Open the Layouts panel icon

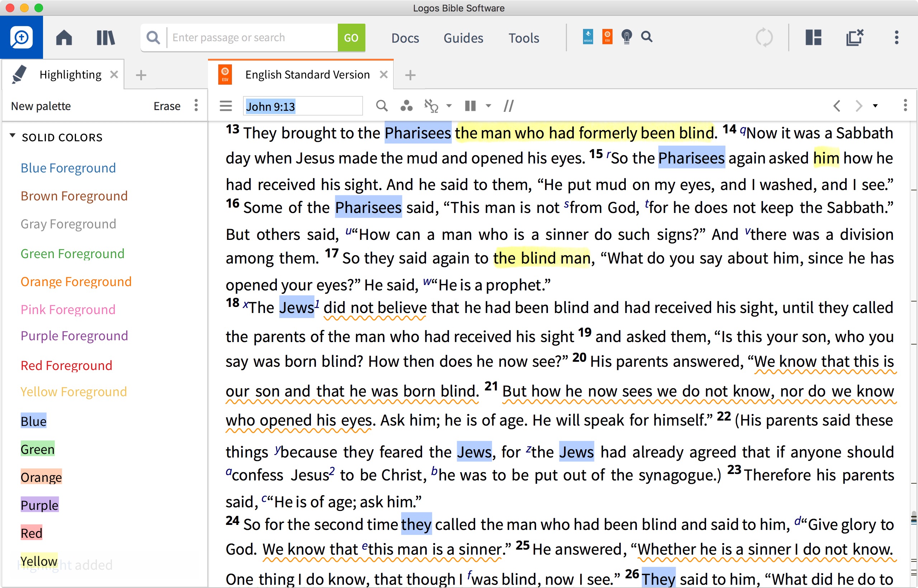pyautogui.click(x=813, y=37)
